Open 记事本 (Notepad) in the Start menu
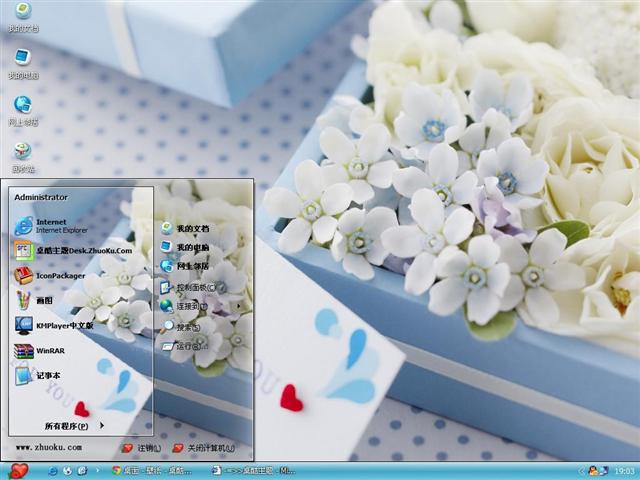Image resolution: width=640 pixels, height=480 pixels. coord(38,375)
